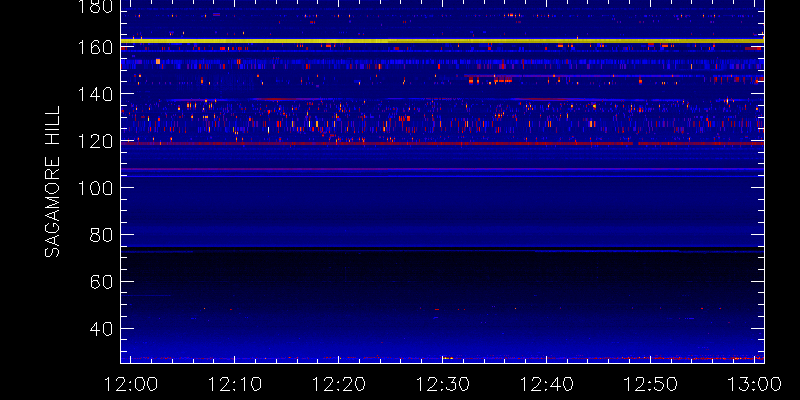Select the 12:40 time axis label
Screen dimensions: 800x400
pos(547,384)
